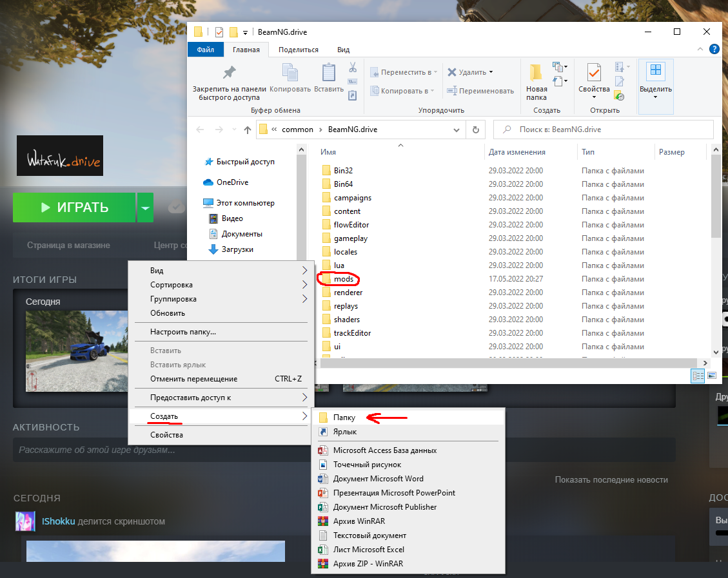Click the Архив WinRAR icon in submenu
Screen dimensions: 728x578
click(x=322, y=521)
